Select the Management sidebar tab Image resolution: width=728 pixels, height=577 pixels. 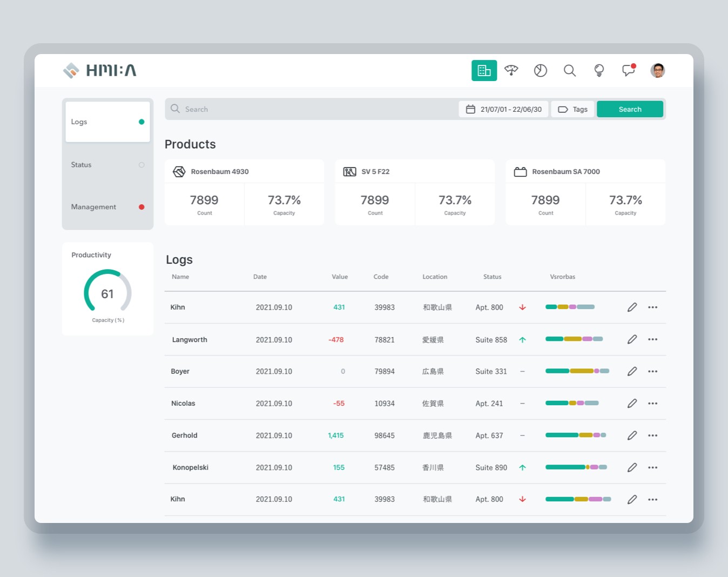pos(107,207)
